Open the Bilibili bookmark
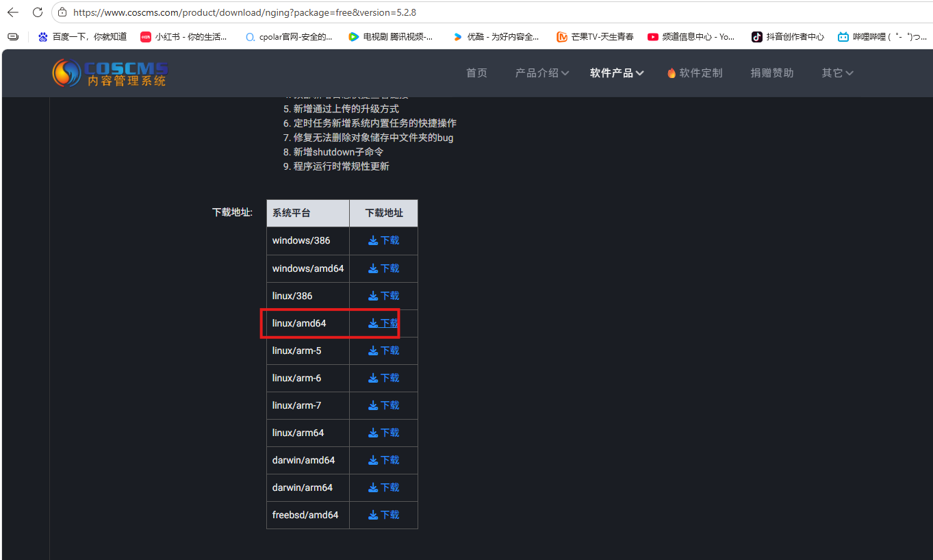 (882, 37)
